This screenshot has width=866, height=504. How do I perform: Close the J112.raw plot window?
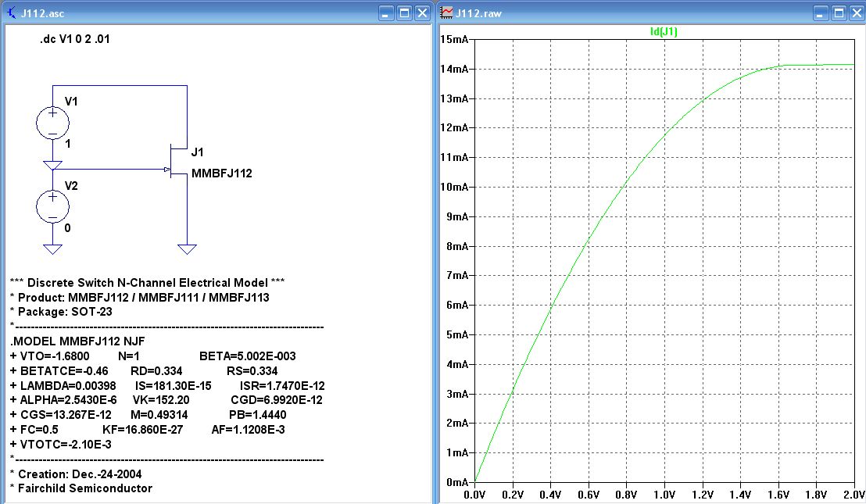pos(857,13)
